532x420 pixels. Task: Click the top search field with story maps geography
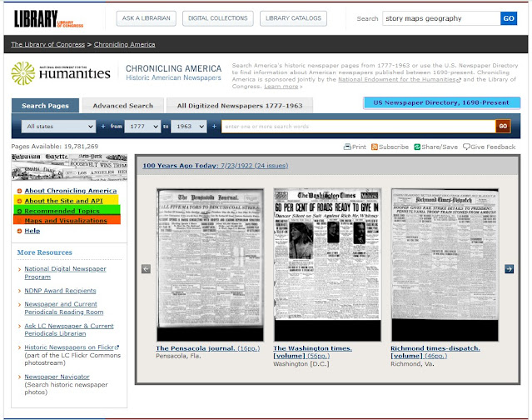[x=441, y=18]
